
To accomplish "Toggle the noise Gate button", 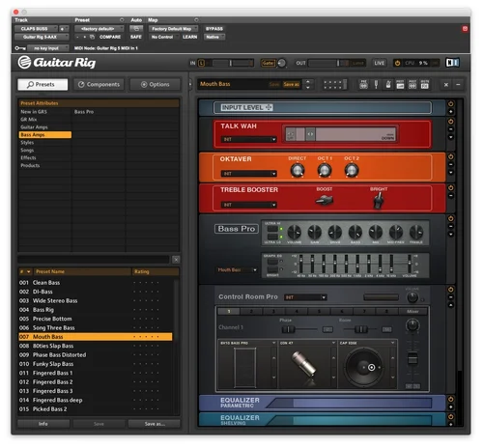I will pyautogui.click(x=268, y=63).
